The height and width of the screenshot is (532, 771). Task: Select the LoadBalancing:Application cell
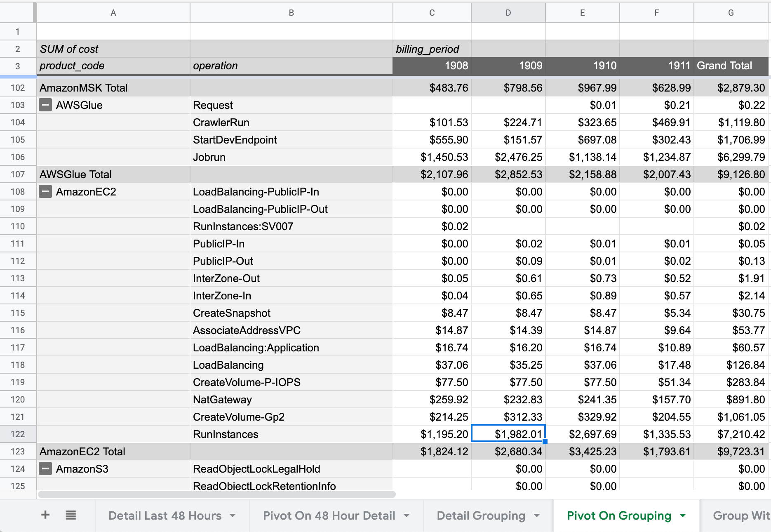click(291, 348)
